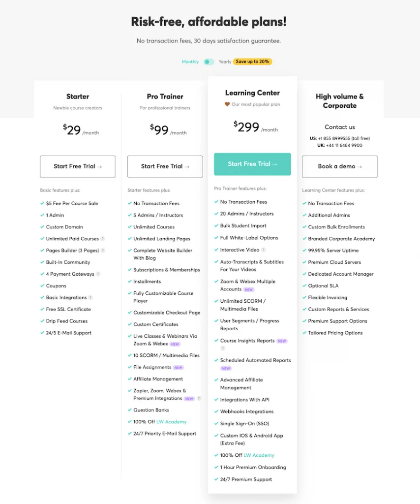Click help icon beside Pages Builder (3 Pages)

pyautogui.click(x=103, y=251)
